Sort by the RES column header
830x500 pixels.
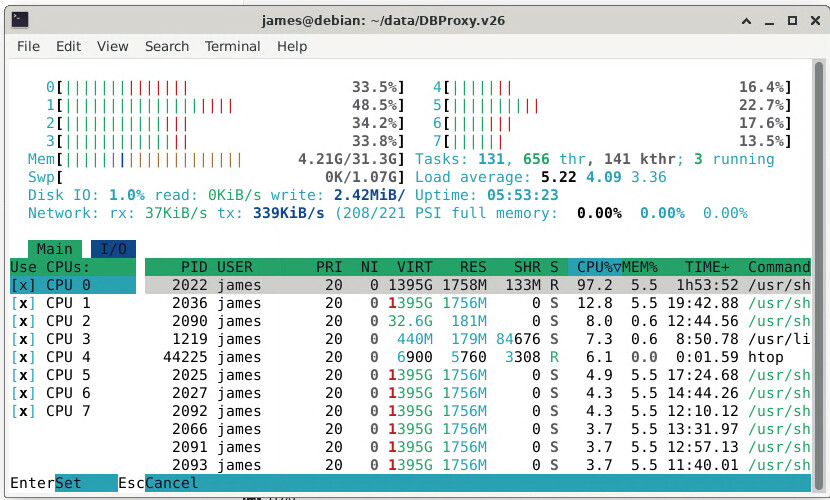click(x=473, y=267)
